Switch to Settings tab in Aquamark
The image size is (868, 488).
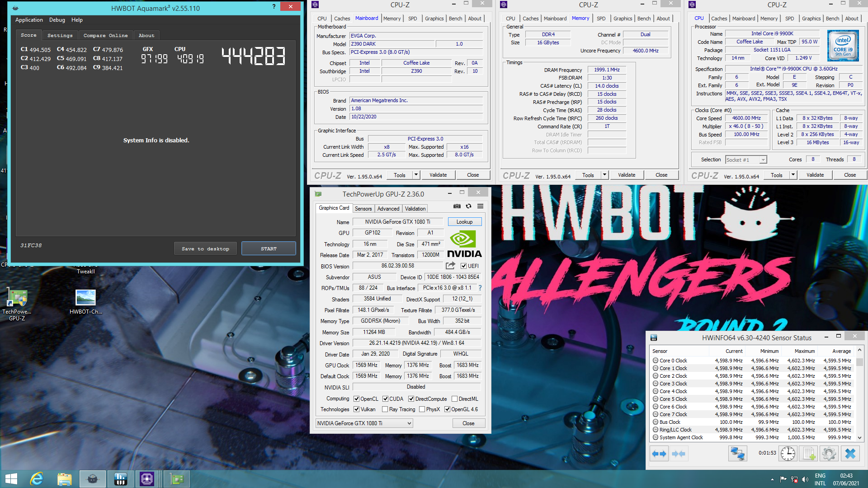(x=60, y=35)
